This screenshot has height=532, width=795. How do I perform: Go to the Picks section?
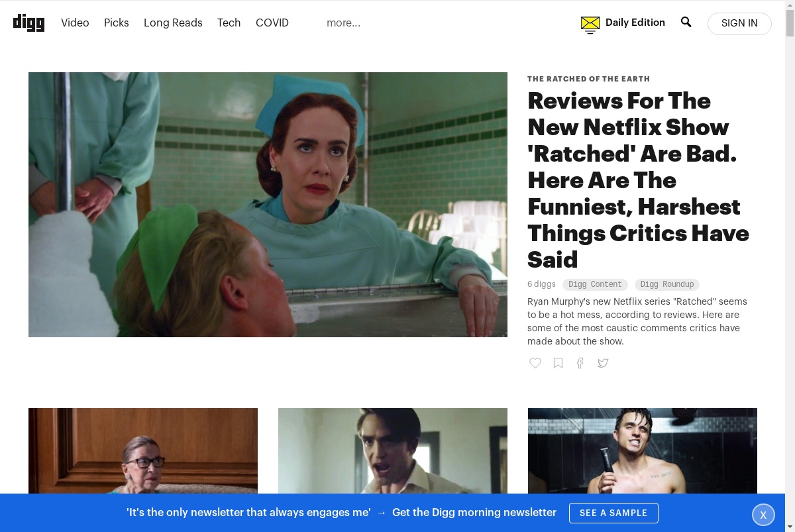point(117,23)
